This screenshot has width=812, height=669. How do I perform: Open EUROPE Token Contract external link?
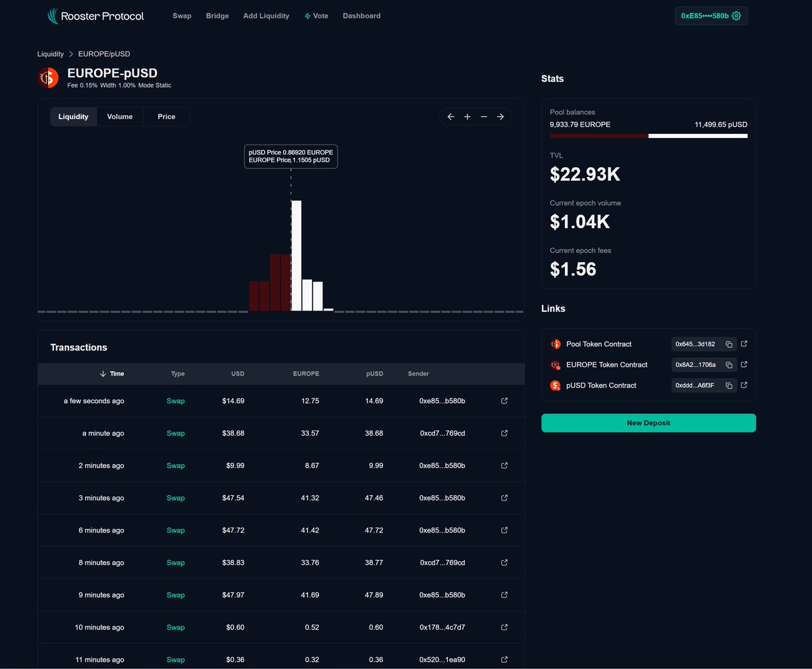[744, 365]
